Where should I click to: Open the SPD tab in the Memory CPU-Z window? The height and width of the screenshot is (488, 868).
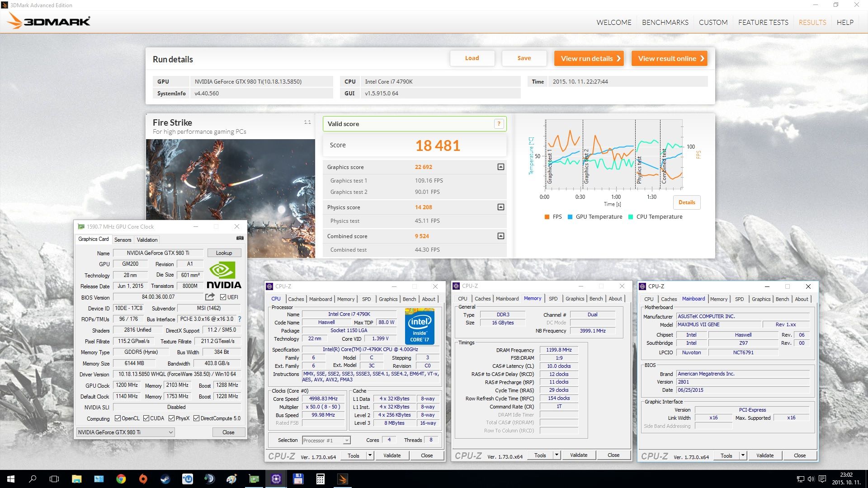tap(553, 298)
